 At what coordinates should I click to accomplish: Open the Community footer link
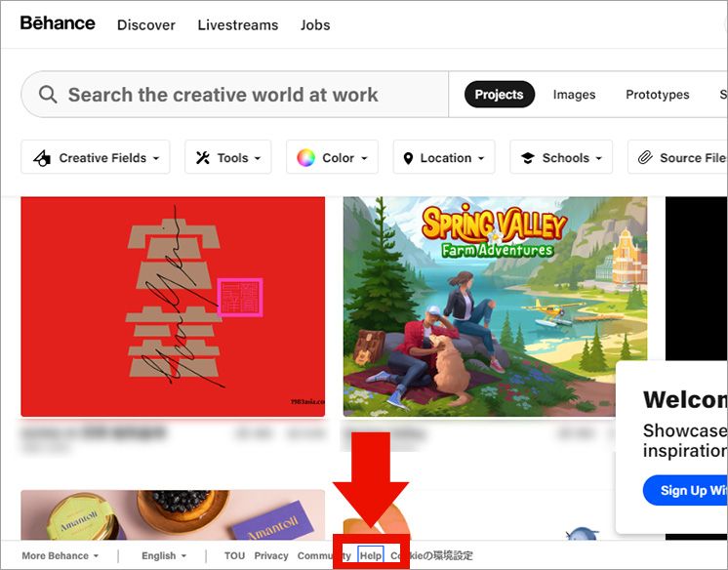pyautogui.click(x=324, y=555)
